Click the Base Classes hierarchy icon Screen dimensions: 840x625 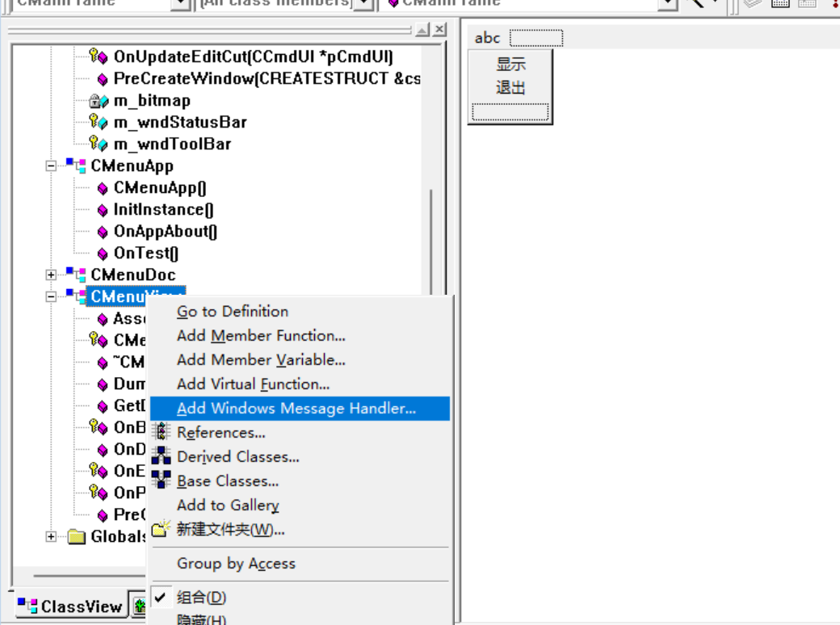click(161, 480)
